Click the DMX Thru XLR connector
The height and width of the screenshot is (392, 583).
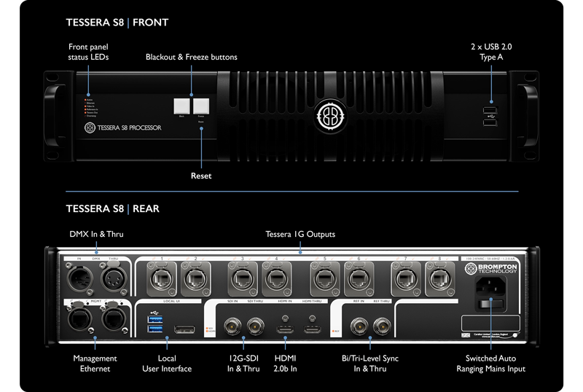pyautogui.click(x=114, y=278)
